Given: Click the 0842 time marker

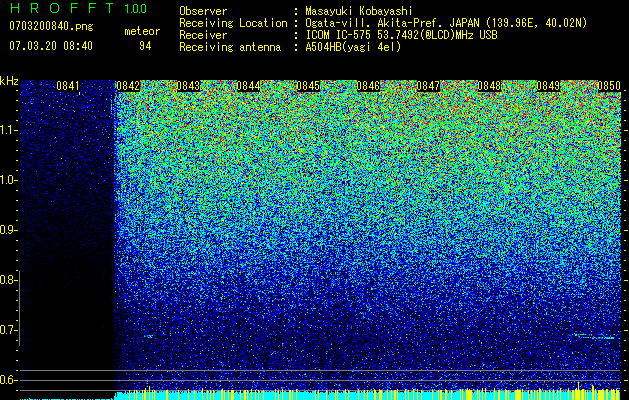Looking at the screenshot, I should (x=128, y=86).
